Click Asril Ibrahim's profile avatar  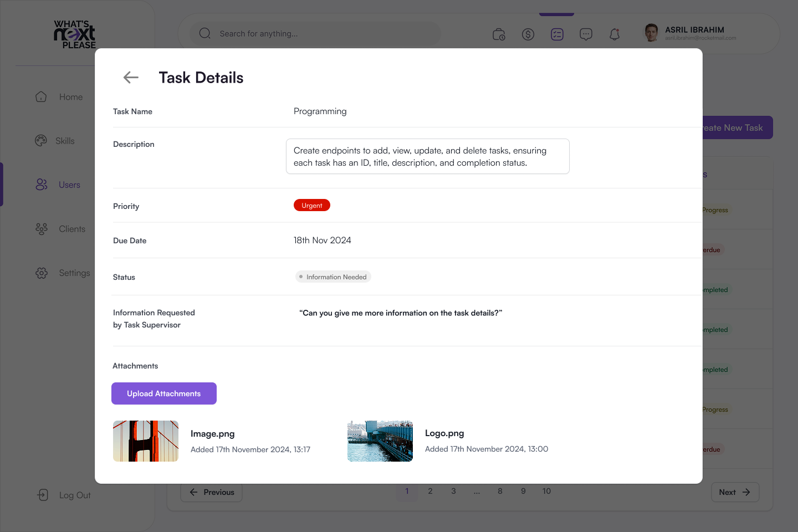coord(651,33)
